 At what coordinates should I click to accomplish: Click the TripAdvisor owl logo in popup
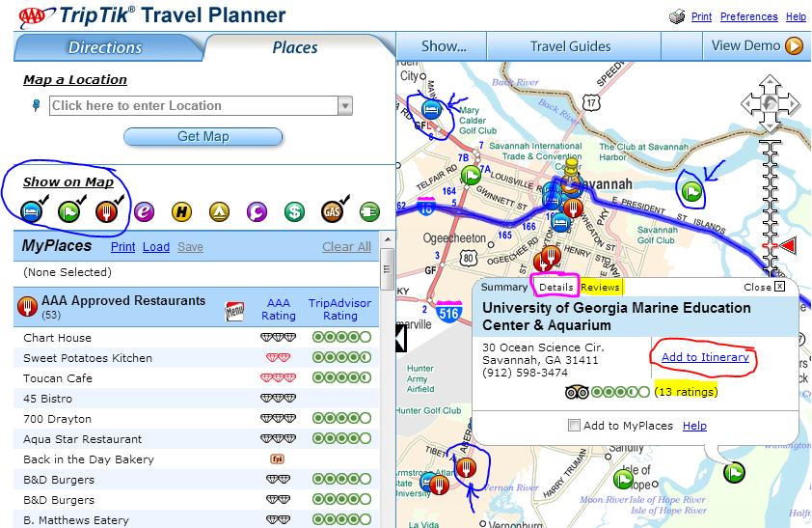pyautogui.click(x=577, y=392)
